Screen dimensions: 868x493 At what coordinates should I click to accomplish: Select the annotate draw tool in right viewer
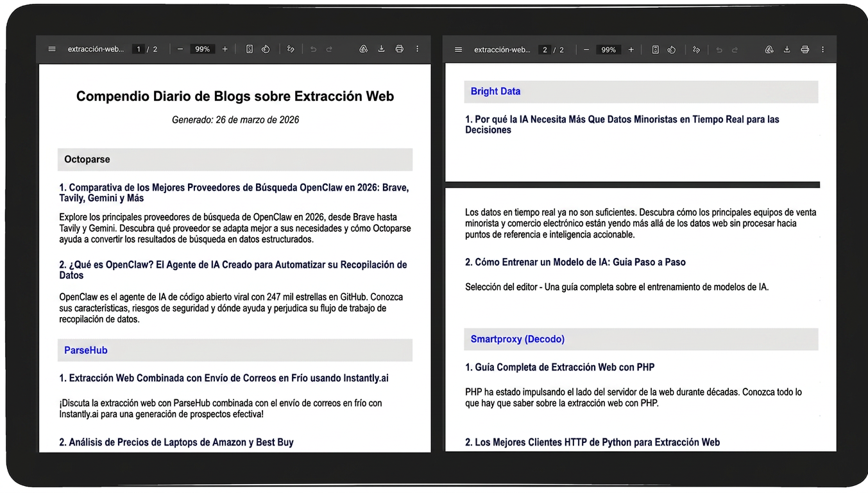click(696, 49)
